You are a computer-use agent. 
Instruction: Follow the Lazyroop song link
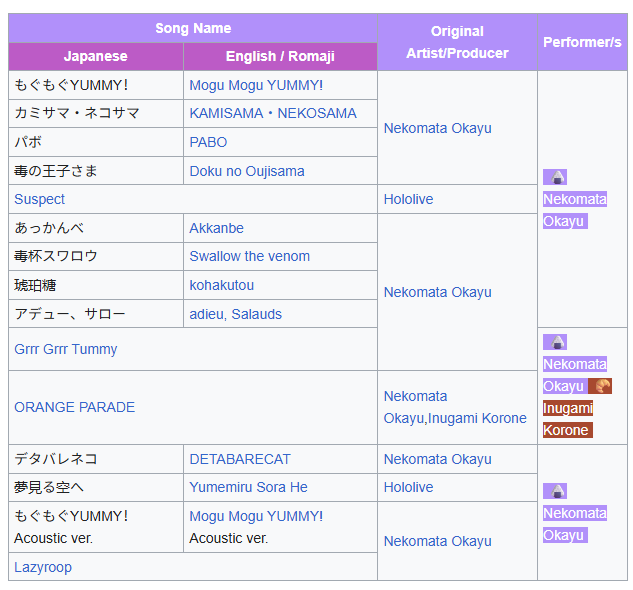43,567
